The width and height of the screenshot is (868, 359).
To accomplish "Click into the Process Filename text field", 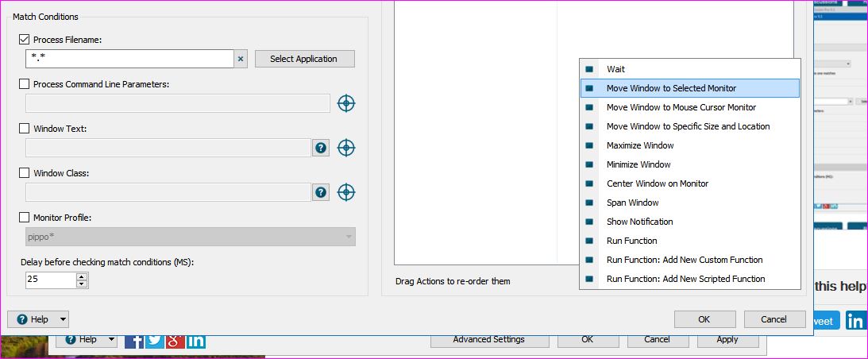I will 129,59.
